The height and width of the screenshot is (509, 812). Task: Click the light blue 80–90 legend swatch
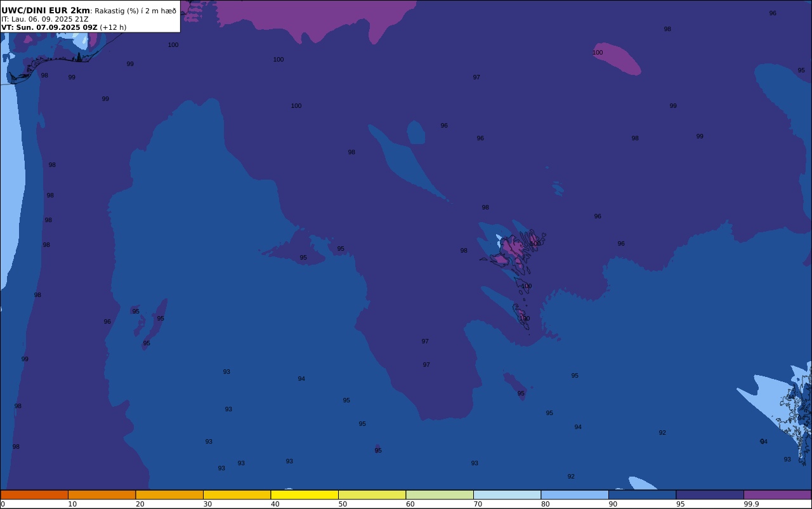[575, 494]
